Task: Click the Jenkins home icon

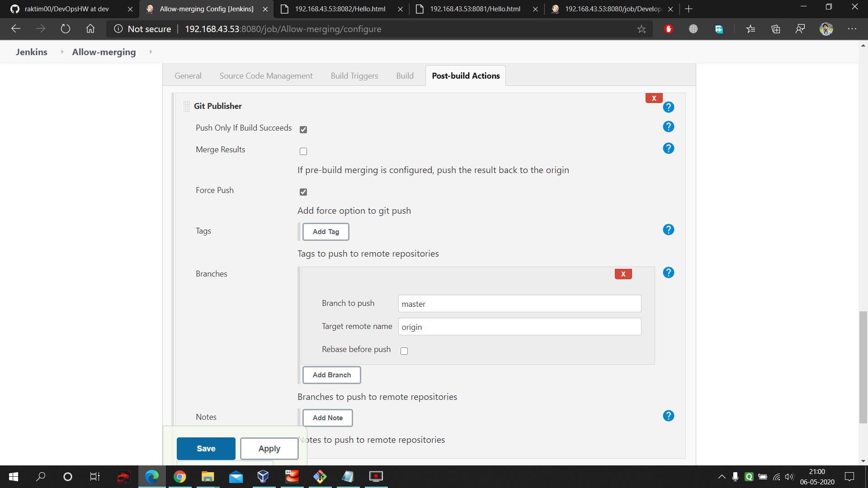Action: [32, 52]
